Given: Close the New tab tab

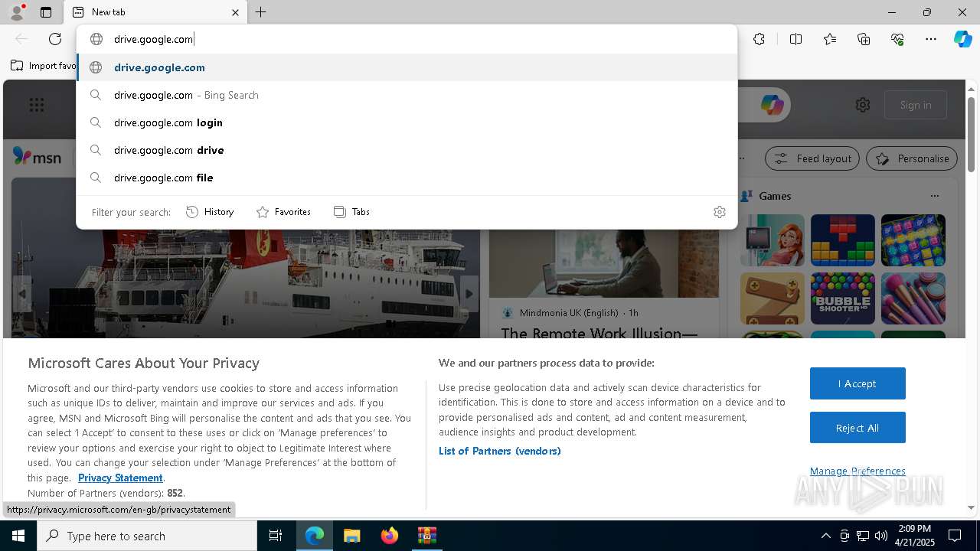Looking at the screenshot, I should (x=235, y=12).
